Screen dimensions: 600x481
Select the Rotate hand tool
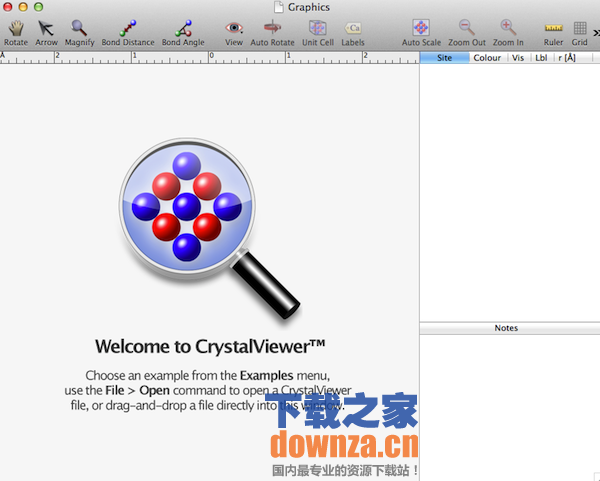point(16,33)
